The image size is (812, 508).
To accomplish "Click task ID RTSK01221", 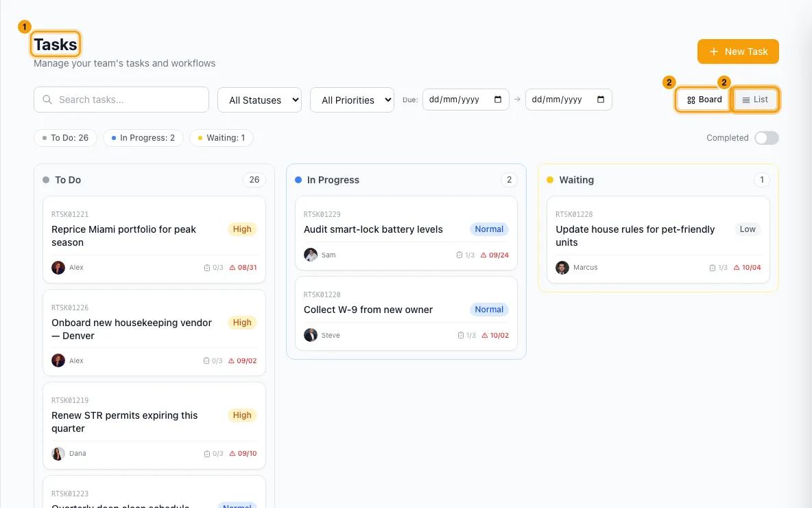I will [70, 214].
